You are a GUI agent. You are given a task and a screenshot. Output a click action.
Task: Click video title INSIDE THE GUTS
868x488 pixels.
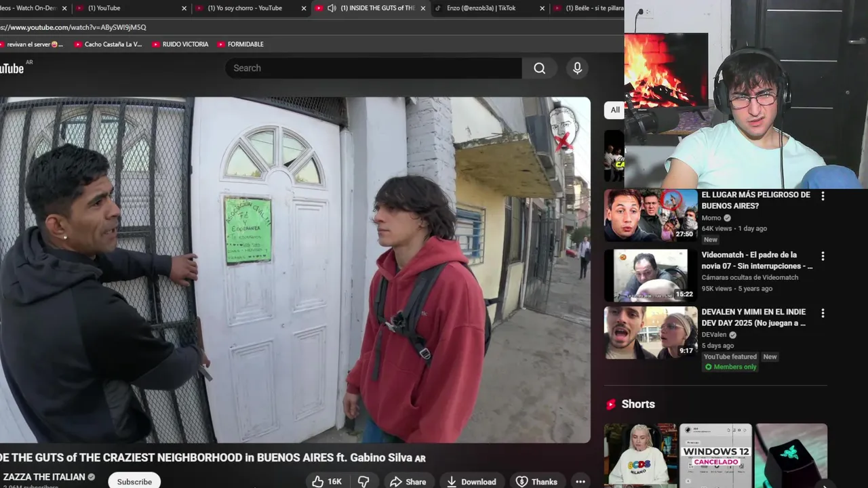[213, 458]
